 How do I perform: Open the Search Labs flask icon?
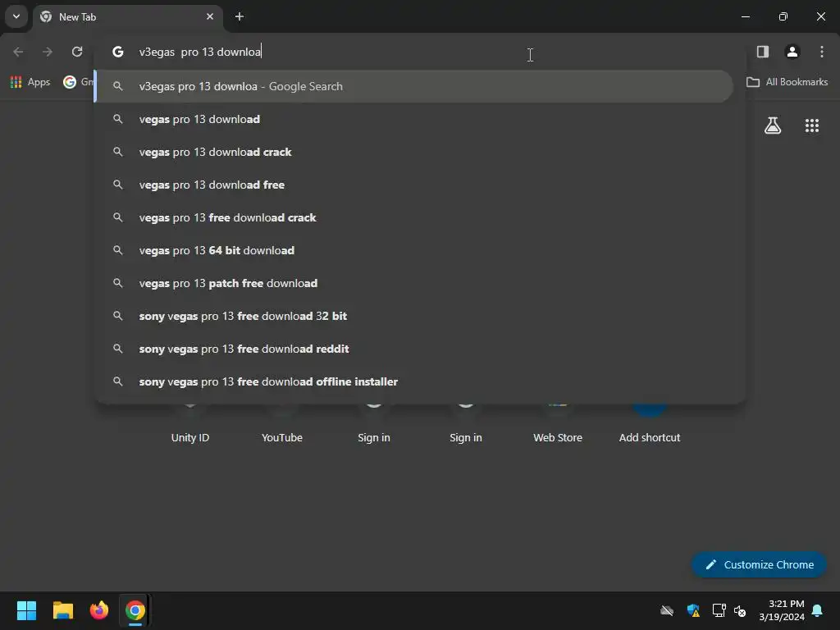pos(773,126)
